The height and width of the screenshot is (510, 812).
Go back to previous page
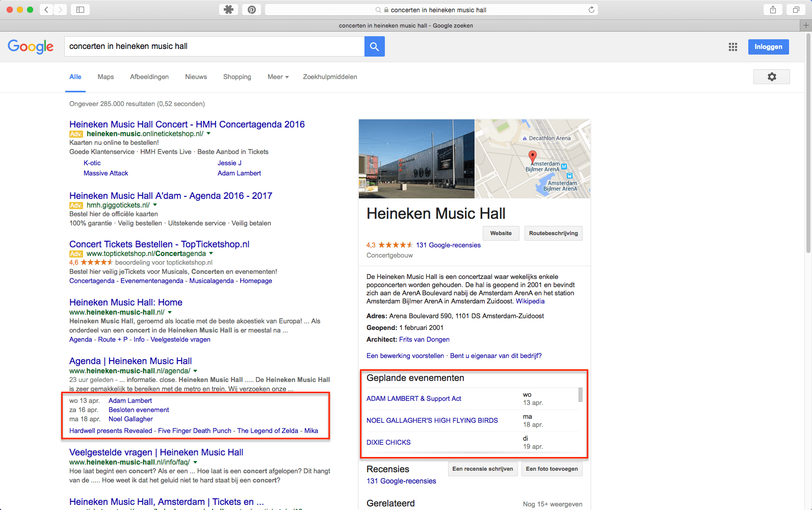pos(46,10)
